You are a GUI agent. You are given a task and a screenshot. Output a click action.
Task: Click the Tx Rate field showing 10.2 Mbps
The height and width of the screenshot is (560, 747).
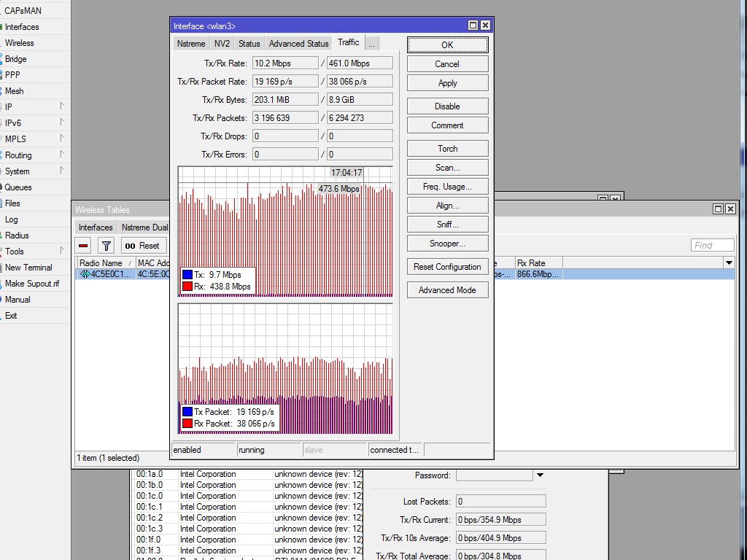tap(285, 63)
